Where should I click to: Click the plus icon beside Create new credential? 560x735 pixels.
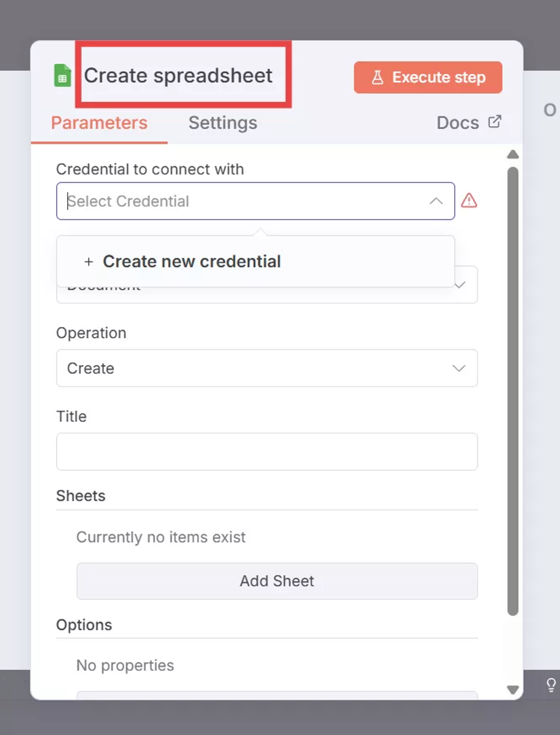(89, 262)
